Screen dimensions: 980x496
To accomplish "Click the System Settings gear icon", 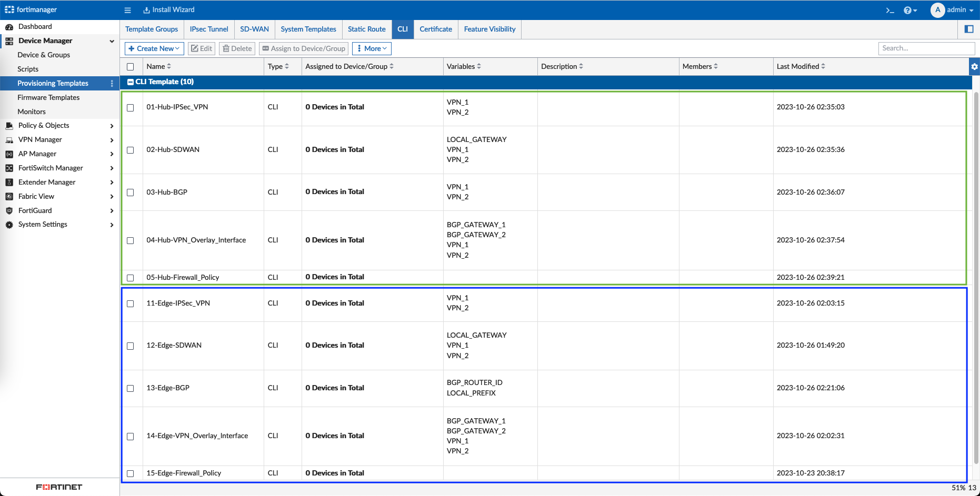I will (9, 225).
